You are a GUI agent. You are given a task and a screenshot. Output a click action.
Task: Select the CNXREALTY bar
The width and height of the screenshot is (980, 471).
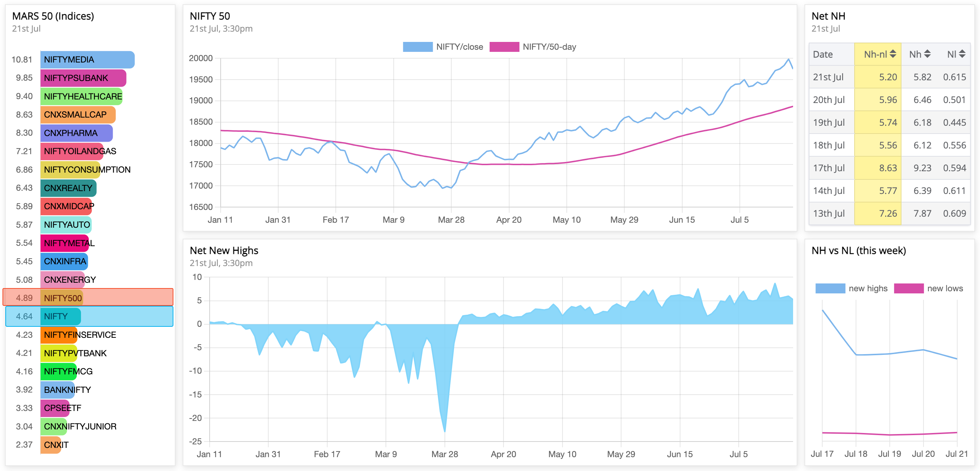click(69, 188)
